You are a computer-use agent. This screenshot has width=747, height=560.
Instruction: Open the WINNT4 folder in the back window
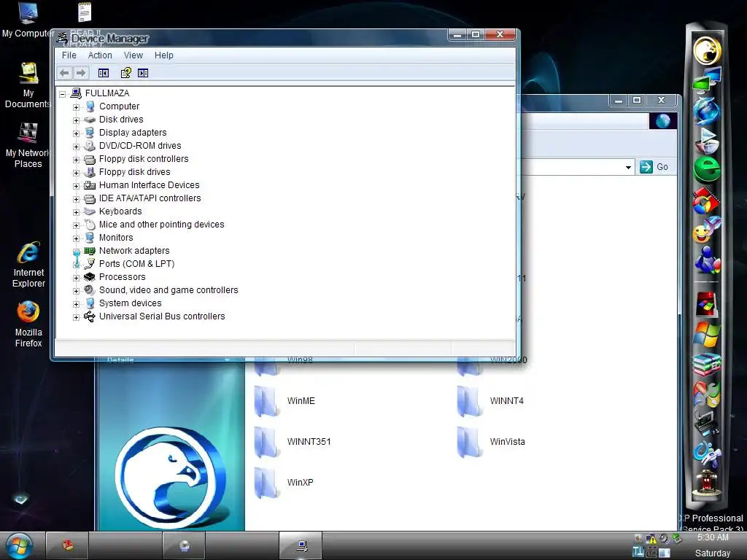(x=490, y=401)
